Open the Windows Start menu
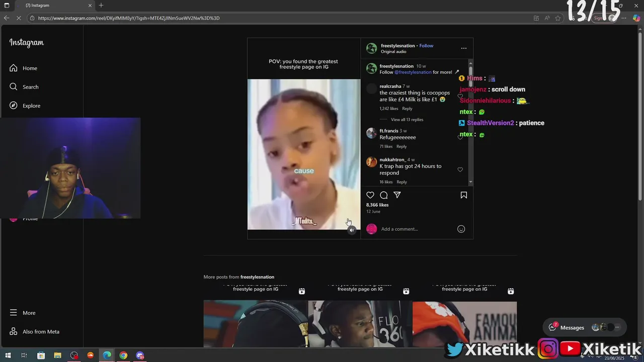 pyautogui.click(x=8, y=355)
